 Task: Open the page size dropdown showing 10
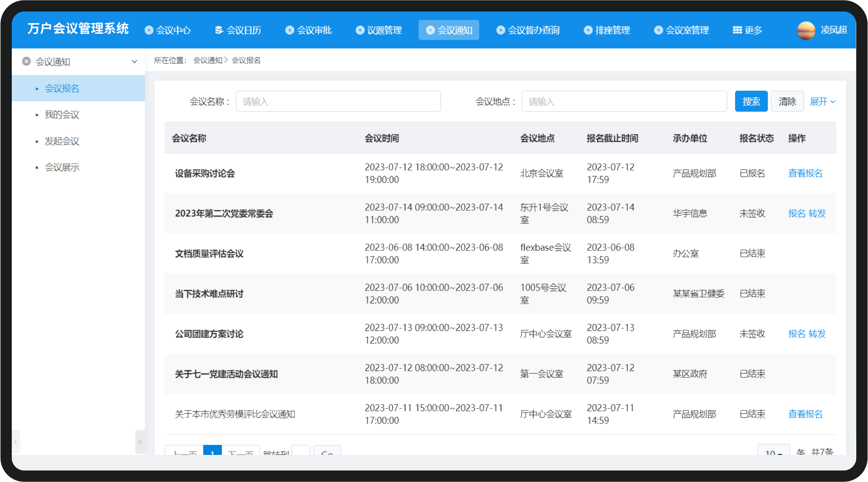pyautogui.click(x=774, y=450)
